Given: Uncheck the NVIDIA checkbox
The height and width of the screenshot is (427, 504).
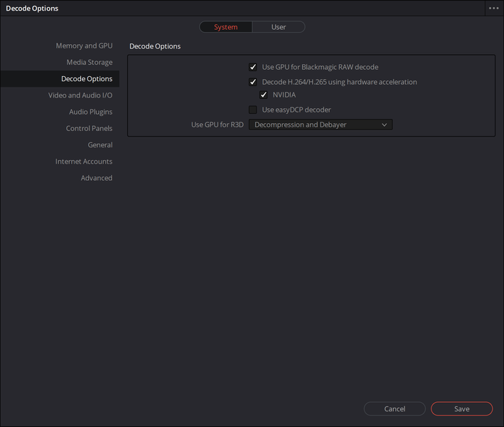Looking at the screenshot, I should point(264,95).
